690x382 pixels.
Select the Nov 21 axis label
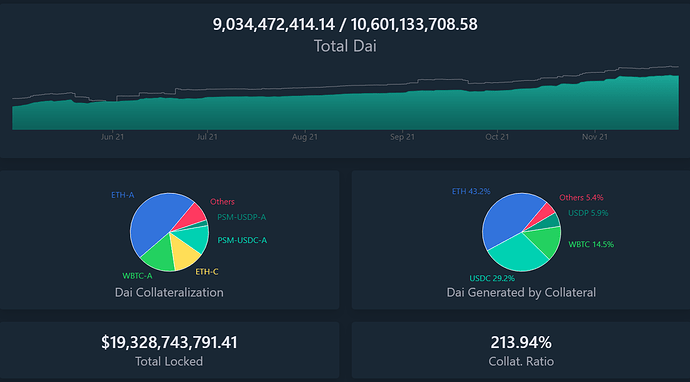click(595, 137)
